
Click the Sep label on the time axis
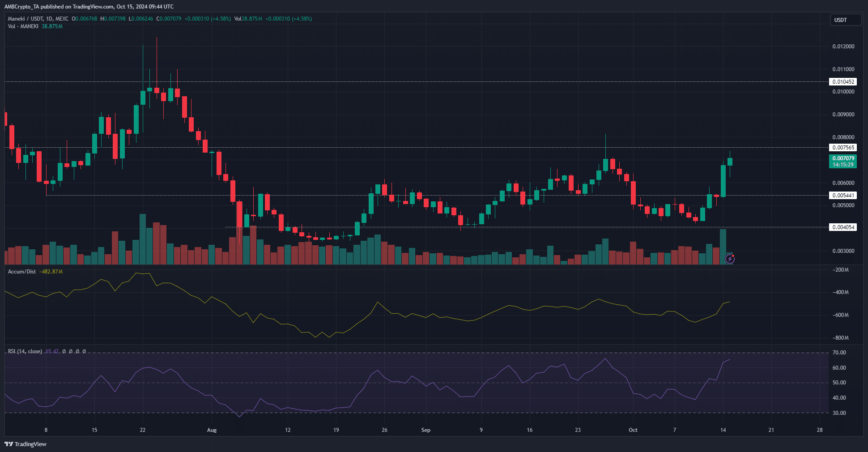pos(426,430)
